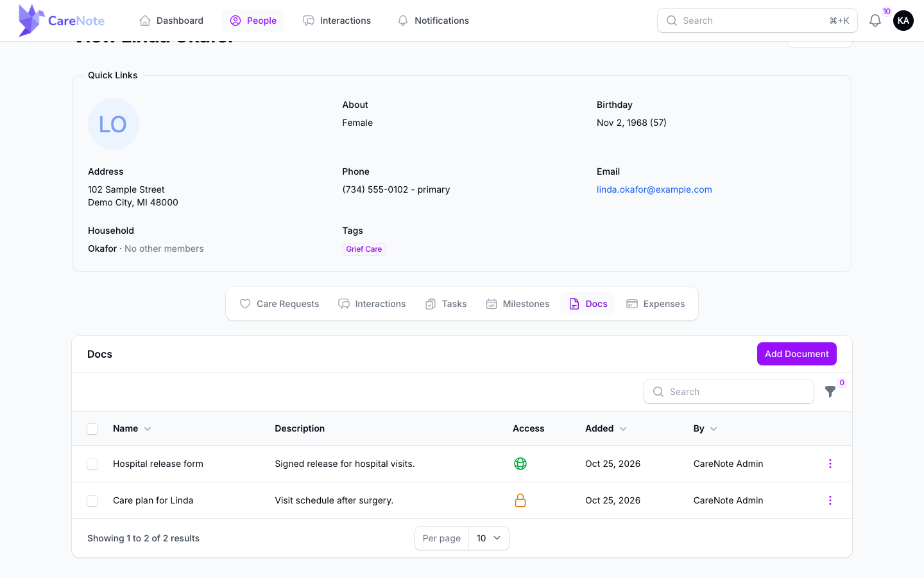The height and width of the screenshot is (578, 924).
Task: Switch to the Expenses tab
Action: 656,304
